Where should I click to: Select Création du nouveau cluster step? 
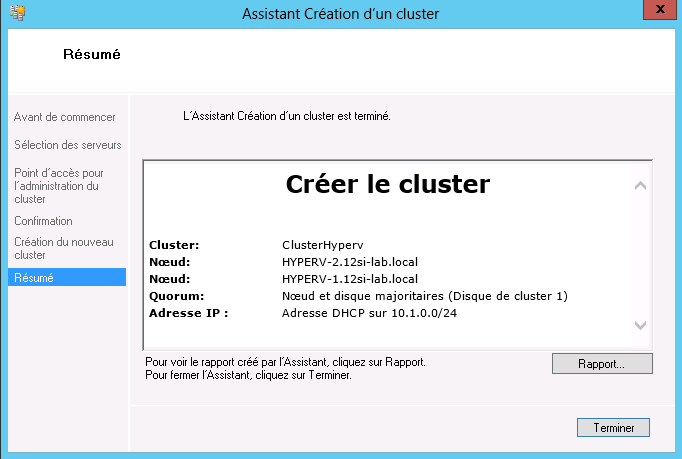click(64, 248)
